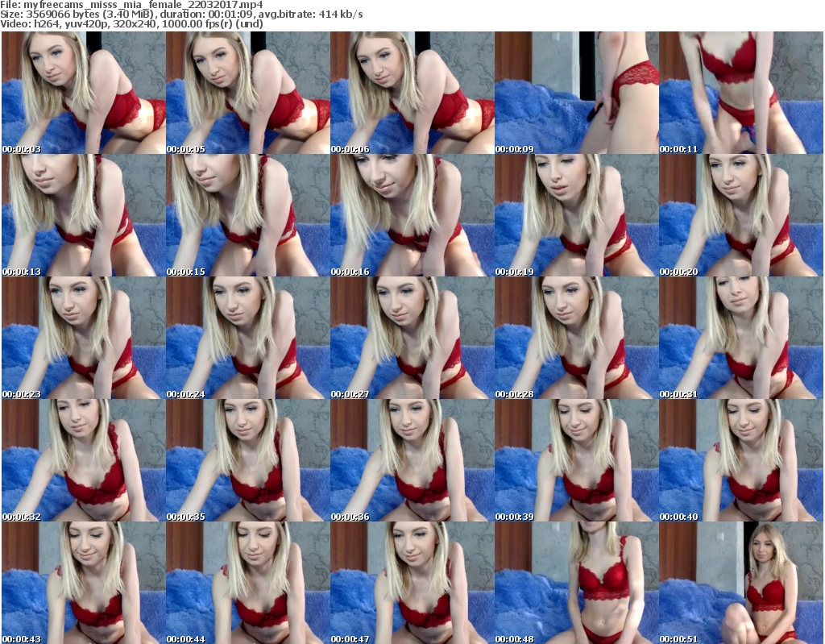Select the thumbnail frame stamped 00:00:40
The height and width of the screenshot is (644, 825).
[x=741, y=461]
